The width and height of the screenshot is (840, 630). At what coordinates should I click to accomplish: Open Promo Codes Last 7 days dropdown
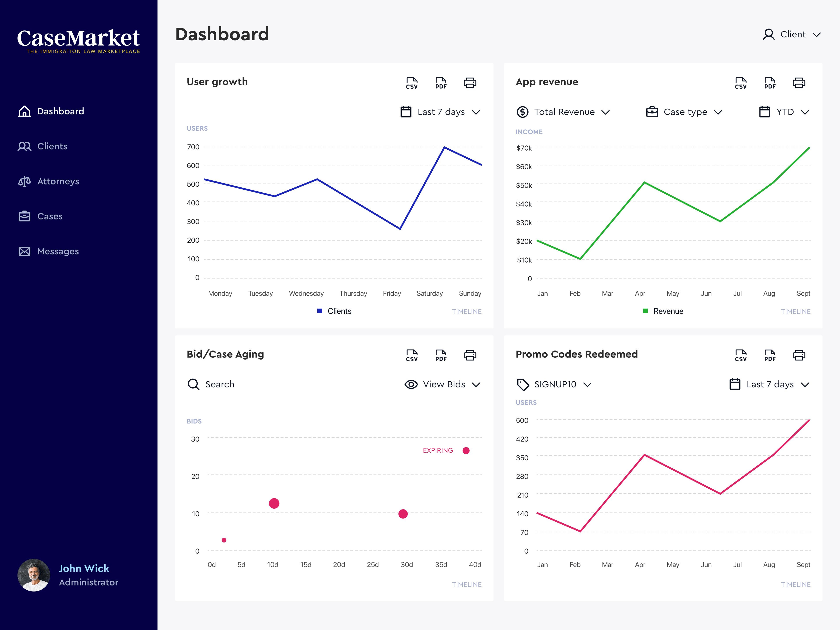(769, 384)
